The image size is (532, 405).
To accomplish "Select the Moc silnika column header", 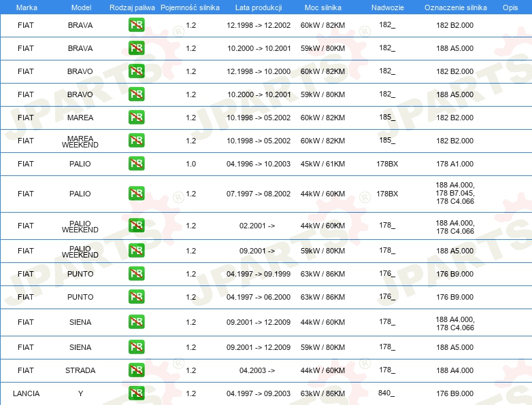I will [323, 7].
